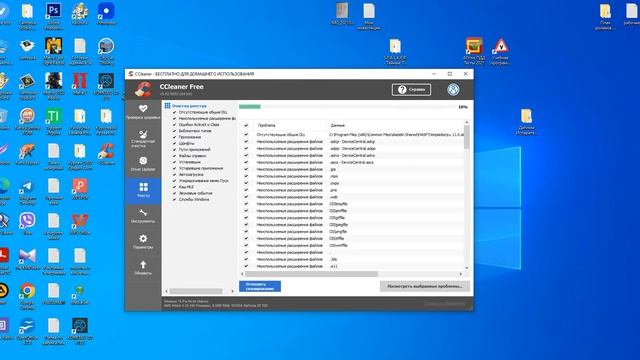Image resolution: width=640 pixels, height=360 pixels.
Task: Toggle Службы Windows checkbox
Action: point(174,200)
